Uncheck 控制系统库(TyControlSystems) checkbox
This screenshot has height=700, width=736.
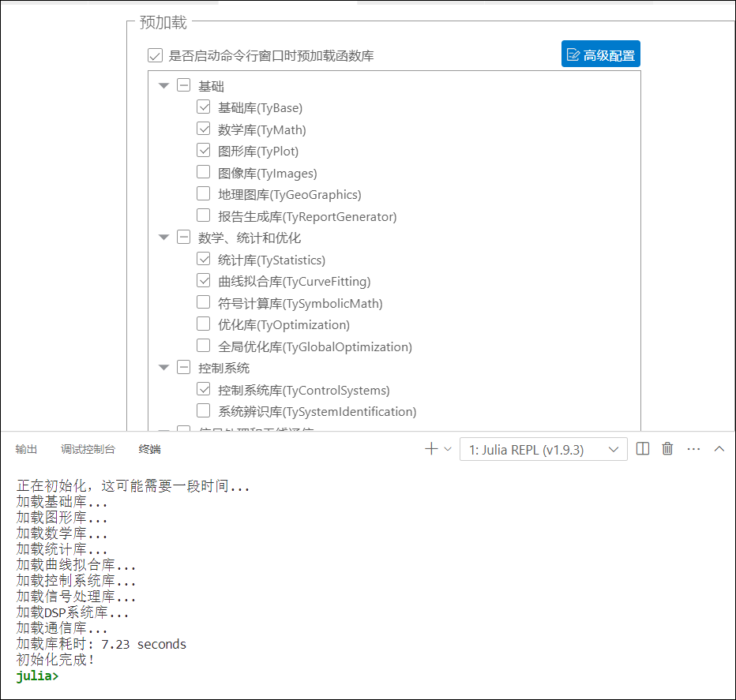point(204,390)
